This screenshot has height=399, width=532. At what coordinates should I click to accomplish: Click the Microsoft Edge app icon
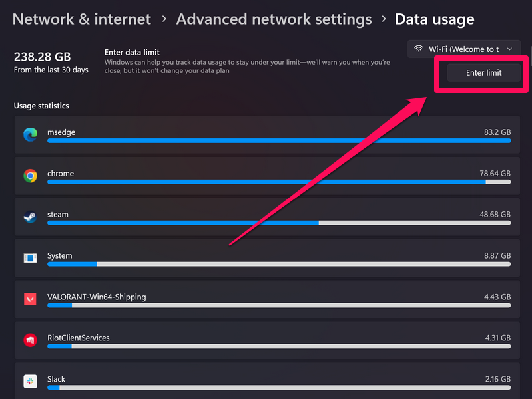(x=30, y=134)
